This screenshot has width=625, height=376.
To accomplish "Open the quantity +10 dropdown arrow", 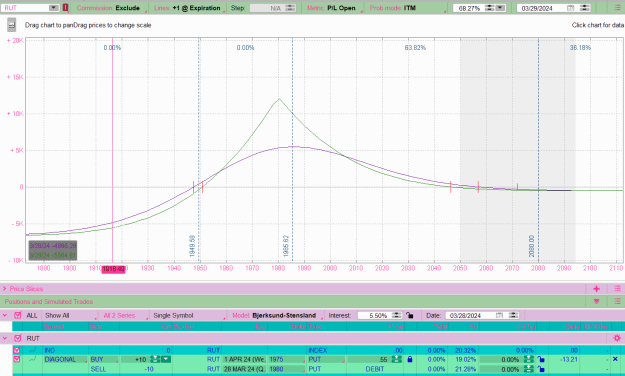I will [x=166, y=359].
